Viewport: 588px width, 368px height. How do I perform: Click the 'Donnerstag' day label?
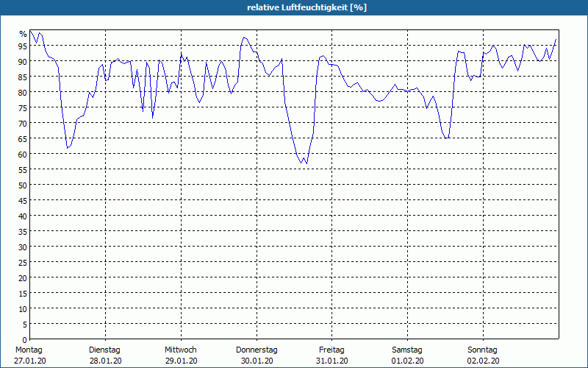click(x=257, y=350)
